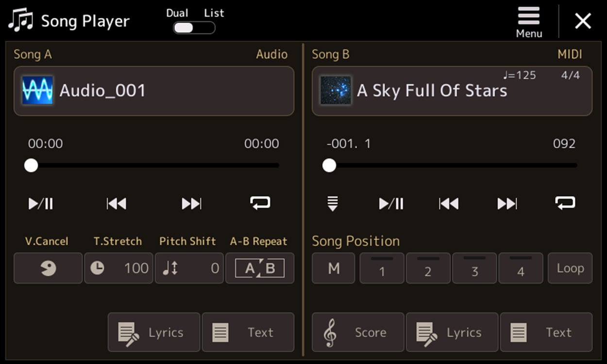Skip Song A to next track
Image resolution: width=607 pixels, height=364 pixels.
191,203
